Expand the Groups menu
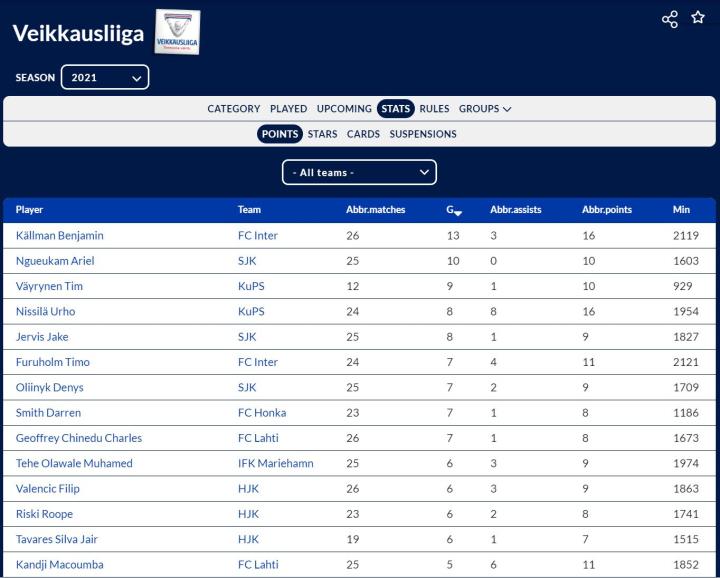Viewport: 720px width, 578px height. [x=485, y=109]
